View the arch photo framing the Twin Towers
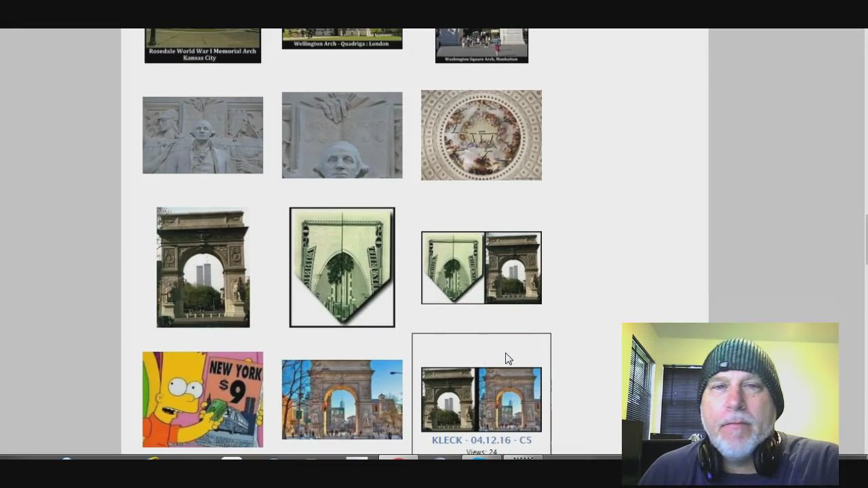Image resolution: width=868 pixels, height=488 pixels. coord(203,267)
